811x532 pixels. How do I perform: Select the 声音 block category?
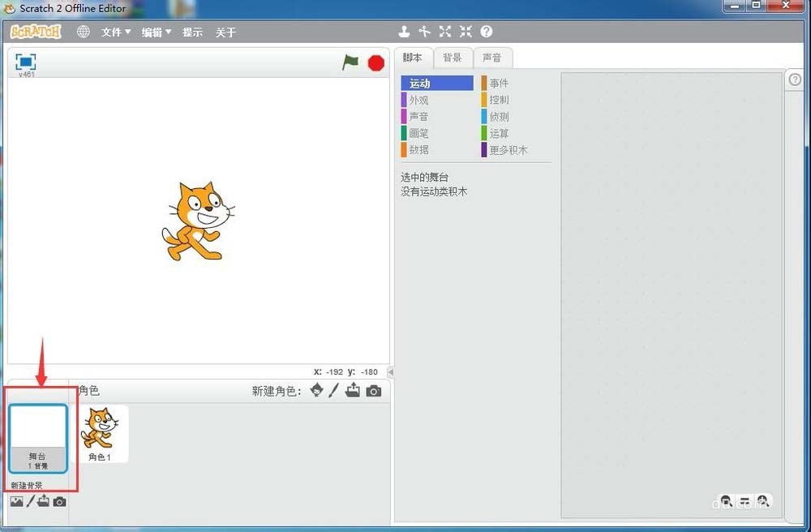(x=437, y=116)
